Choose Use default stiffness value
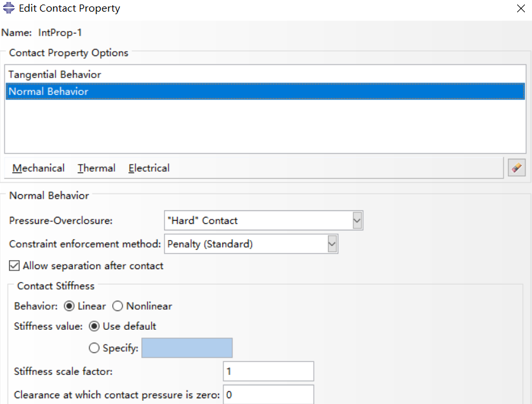Screen dimensions: 532x404 point(94,327)
